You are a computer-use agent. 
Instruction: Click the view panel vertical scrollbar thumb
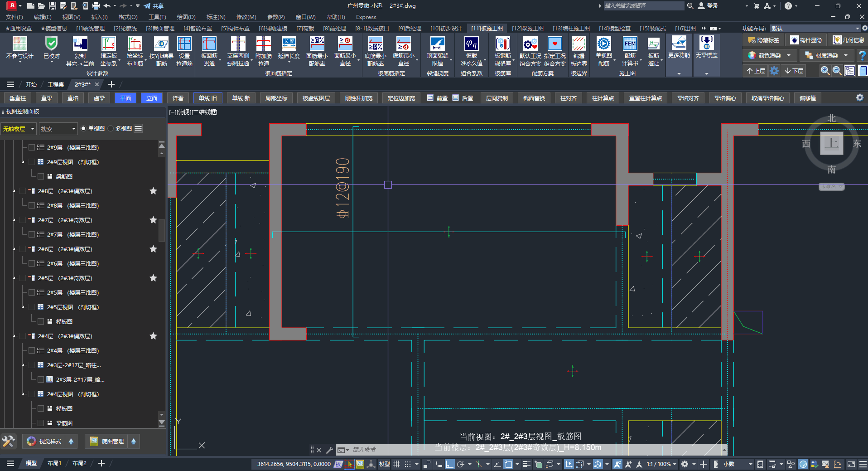161,230
